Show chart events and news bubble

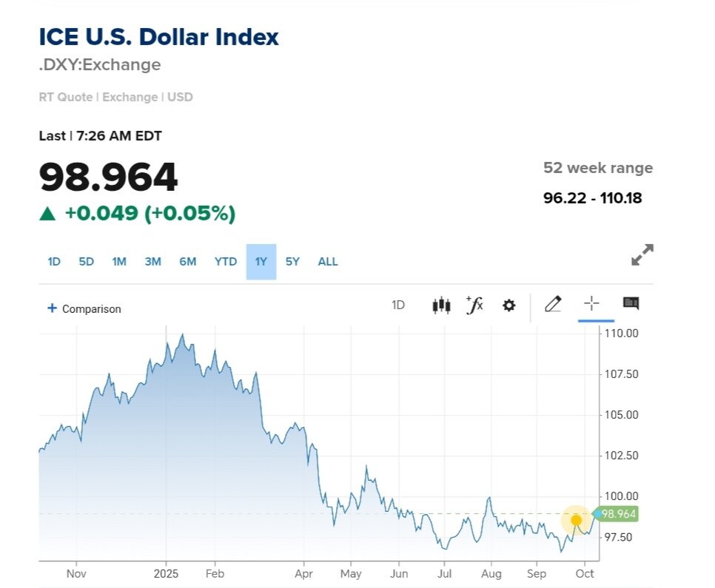(631, 303)
